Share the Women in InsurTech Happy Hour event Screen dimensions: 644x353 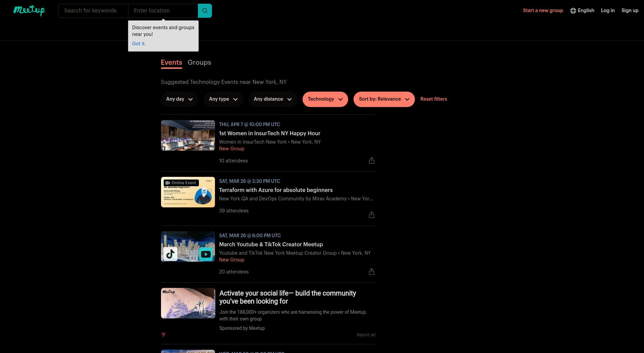tap(371, 161)
